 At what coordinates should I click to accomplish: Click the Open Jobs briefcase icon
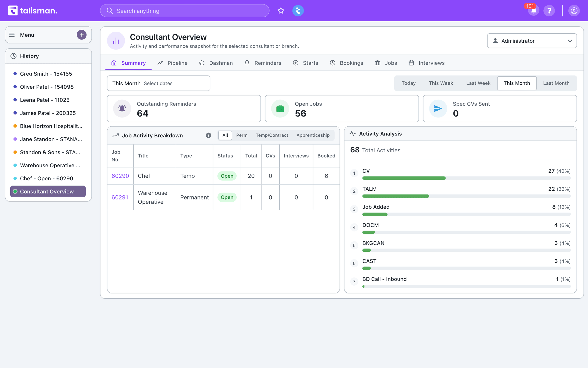coord(280,108)
